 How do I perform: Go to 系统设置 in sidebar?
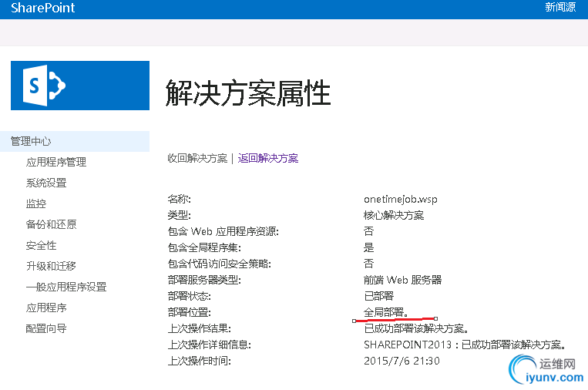click(x=46, y=183)
